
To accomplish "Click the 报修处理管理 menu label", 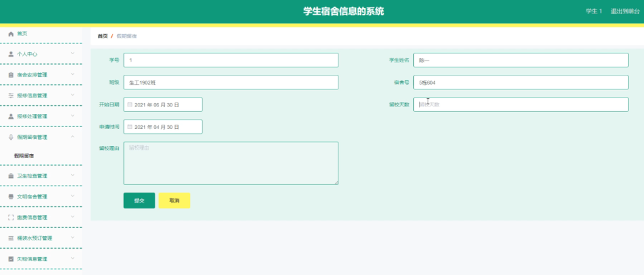I will [32, 116].
